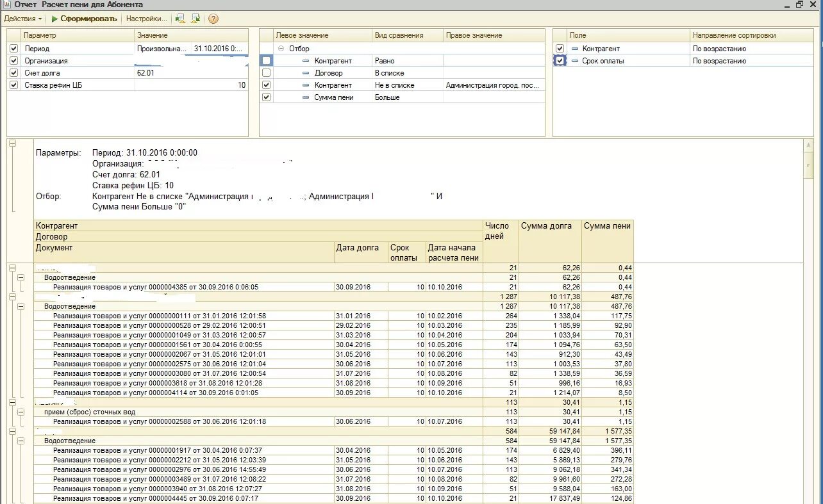The image size is (823, 504).
Task: Collapse contractor group with total 59 147,84
Action: [12, 431]
